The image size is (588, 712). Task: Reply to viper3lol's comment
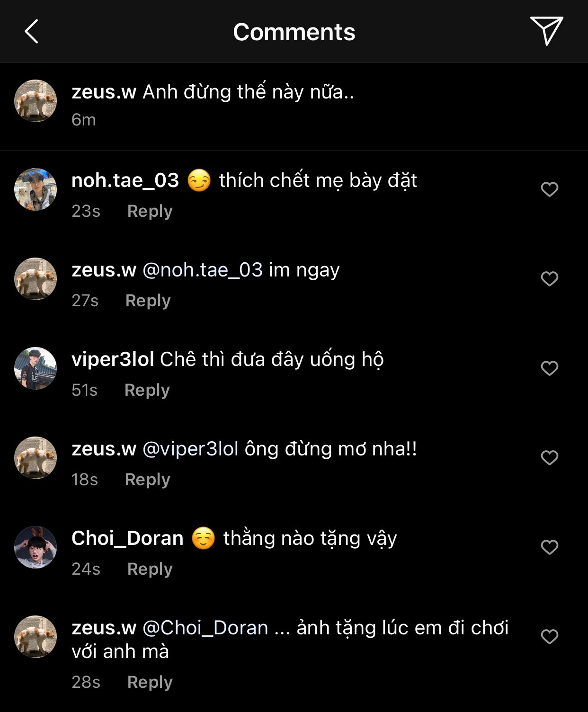(x=147, y=390)
